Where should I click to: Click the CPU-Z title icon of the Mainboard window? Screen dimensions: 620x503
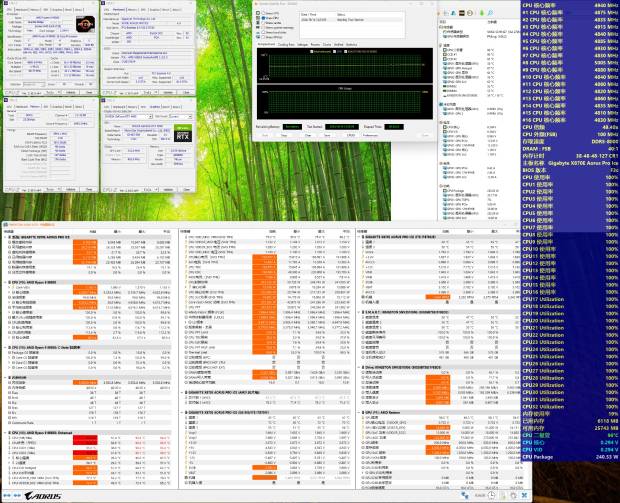(x=105, y=3)
